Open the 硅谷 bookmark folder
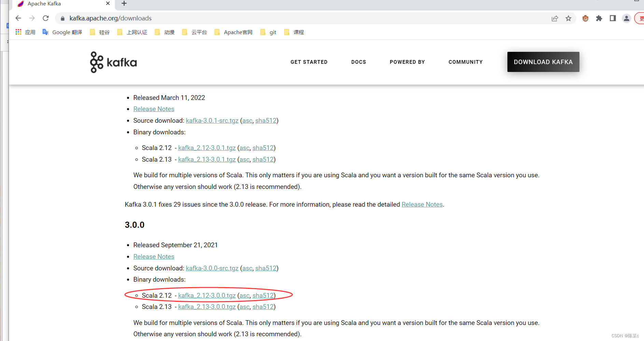The height and width of the screenshot is (341, 644). coord(100,32)
